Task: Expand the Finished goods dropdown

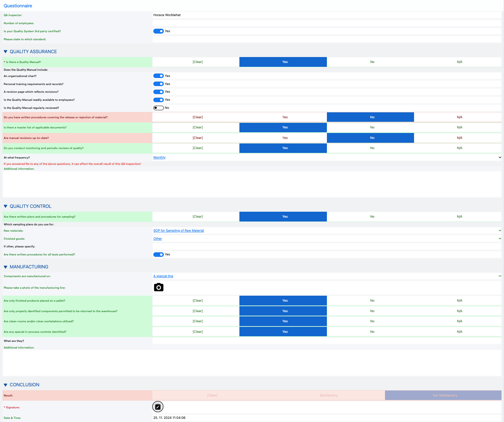Action: pos(327,239)
